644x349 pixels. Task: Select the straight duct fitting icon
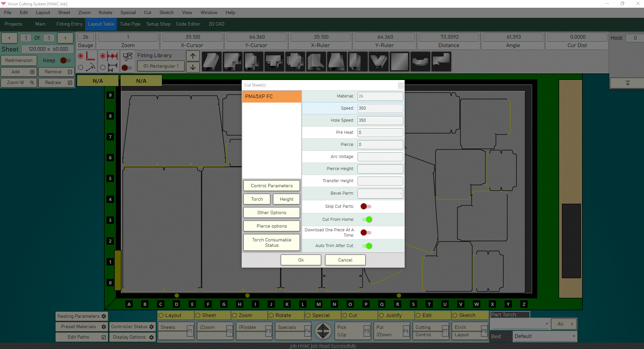tap(211, 62)
